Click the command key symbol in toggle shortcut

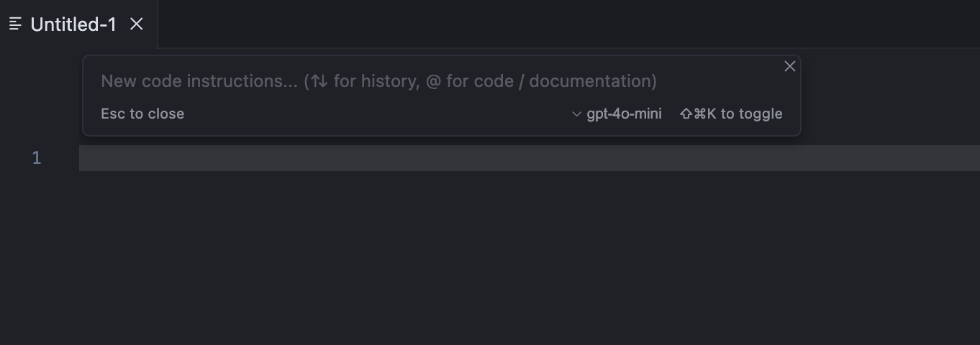click(x=699, y=114)
